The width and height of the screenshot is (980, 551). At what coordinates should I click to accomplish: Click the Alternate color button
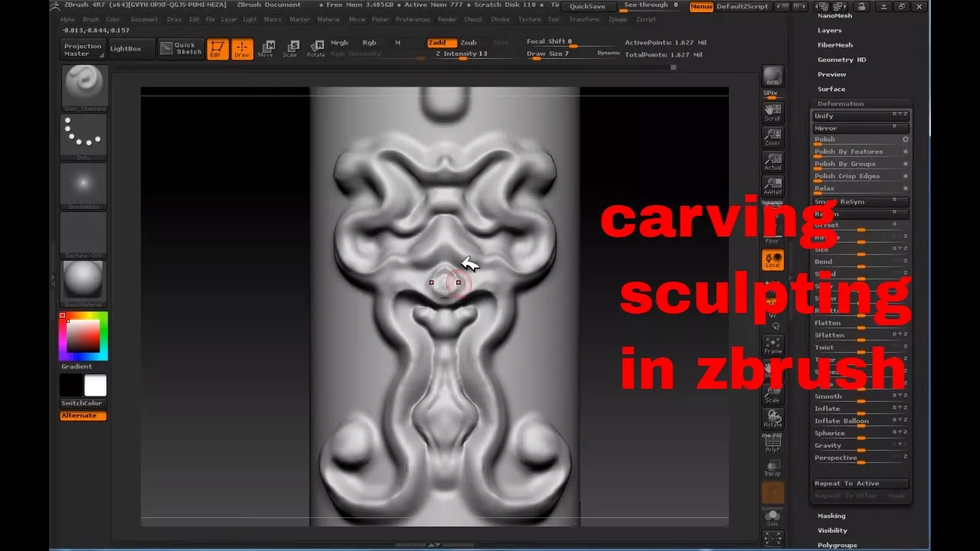(83, 416)
